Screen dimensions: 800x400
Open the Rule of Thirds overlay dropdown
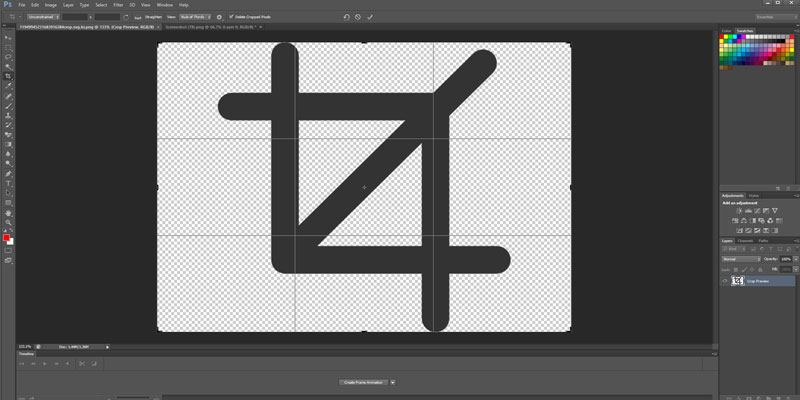(194, 17)
